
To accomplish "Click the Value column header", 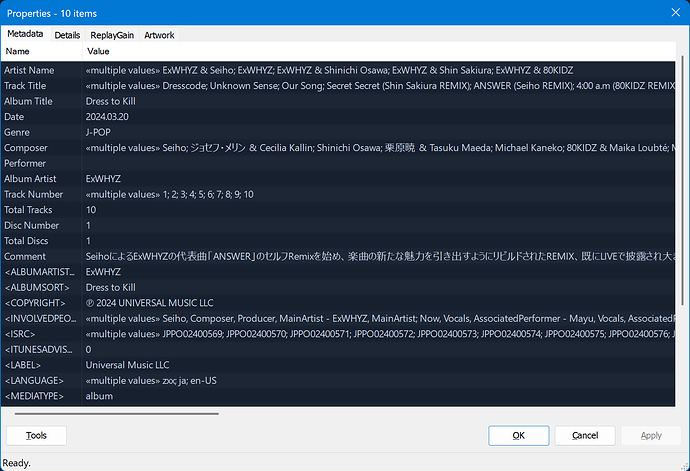I will 379,52.
